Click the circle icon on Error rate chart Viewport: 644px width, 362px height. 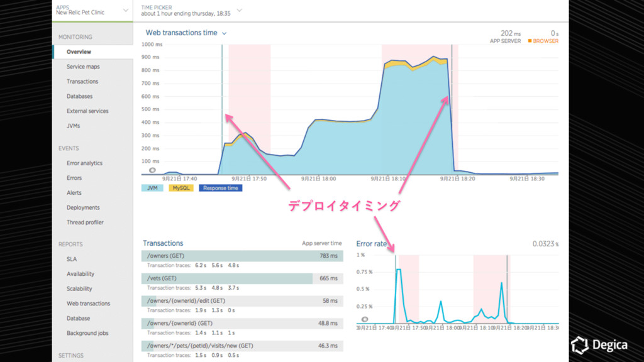(364, 319)
